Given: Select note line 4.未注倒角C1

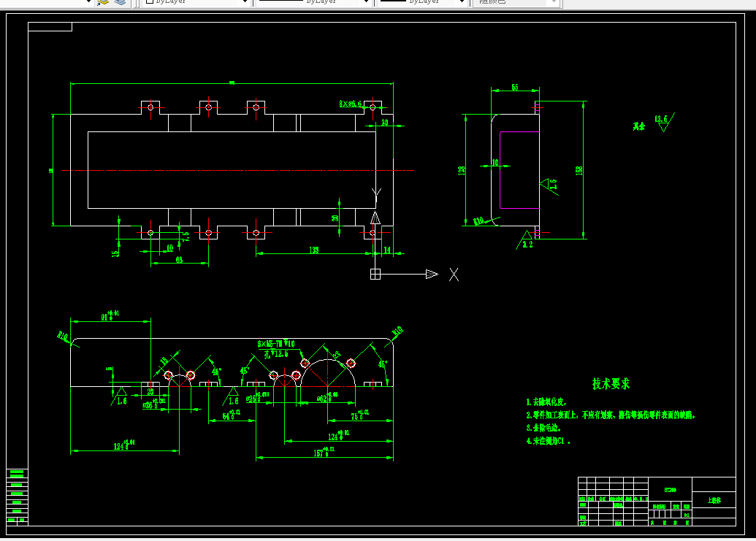Looking at the screenshot, I should [x=549, y=441].
